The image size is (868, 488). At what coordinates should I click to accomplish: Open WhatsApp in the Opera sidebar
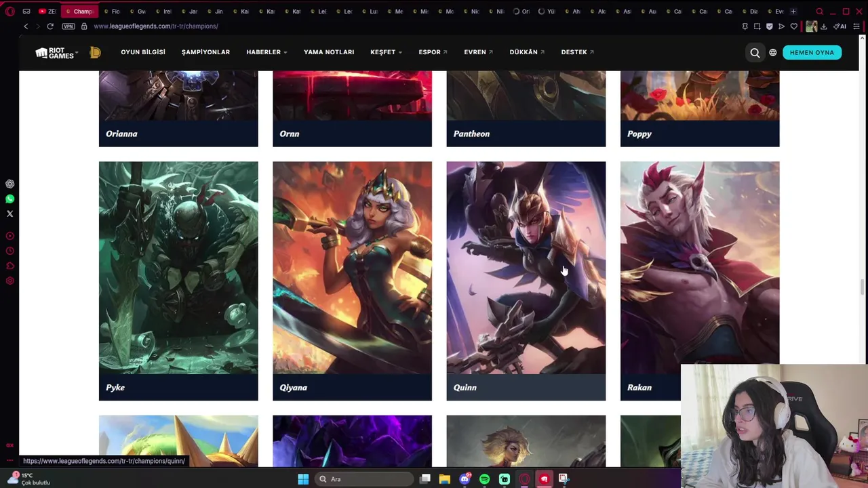9,199
